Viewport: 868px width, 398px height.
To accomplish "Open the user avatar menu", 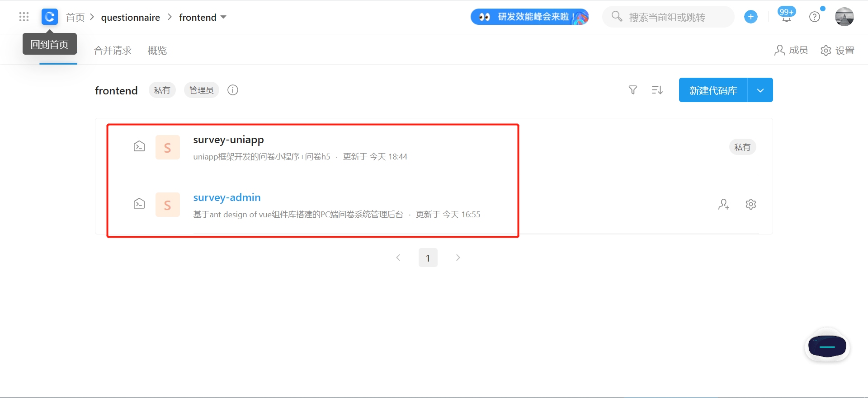I will point(844,17).
